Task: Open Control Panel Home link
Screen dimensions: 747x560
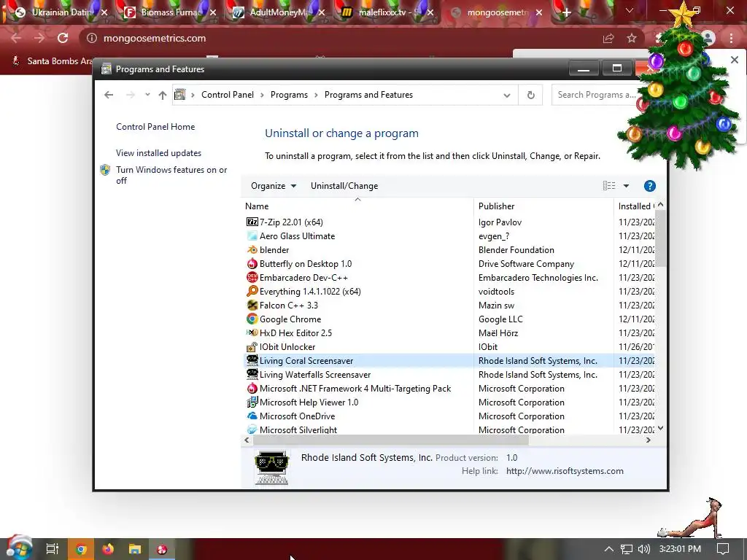Action: [x=155, y=127]
